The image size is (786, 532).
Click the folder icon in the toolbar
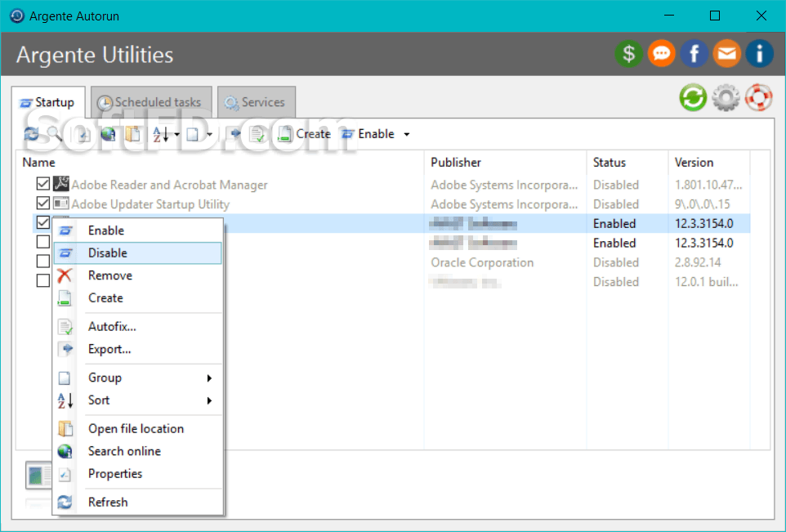[x=133, y=134]
